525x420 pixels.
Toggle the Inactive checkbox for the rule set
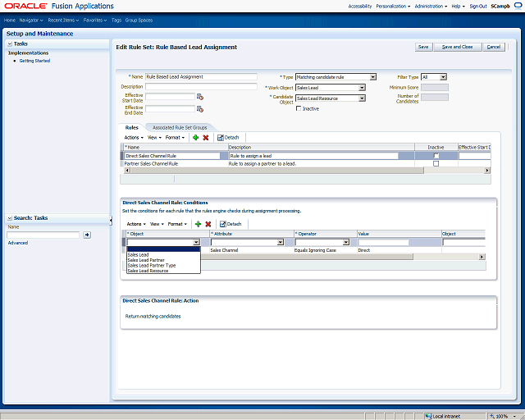(x=299, y=108)
